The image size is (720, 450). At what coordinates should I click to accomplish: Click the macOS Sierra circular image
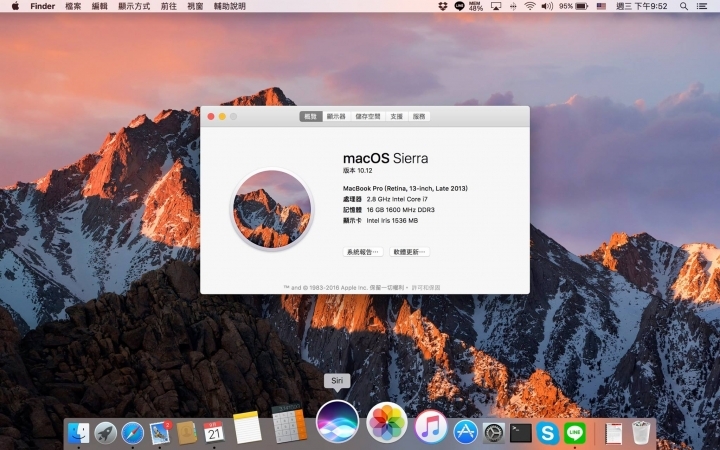[272, 209]
